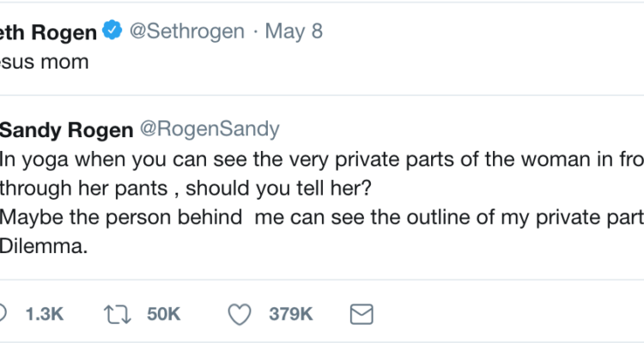
Task: Click the reply bubble icon
Action: [3, 313]
